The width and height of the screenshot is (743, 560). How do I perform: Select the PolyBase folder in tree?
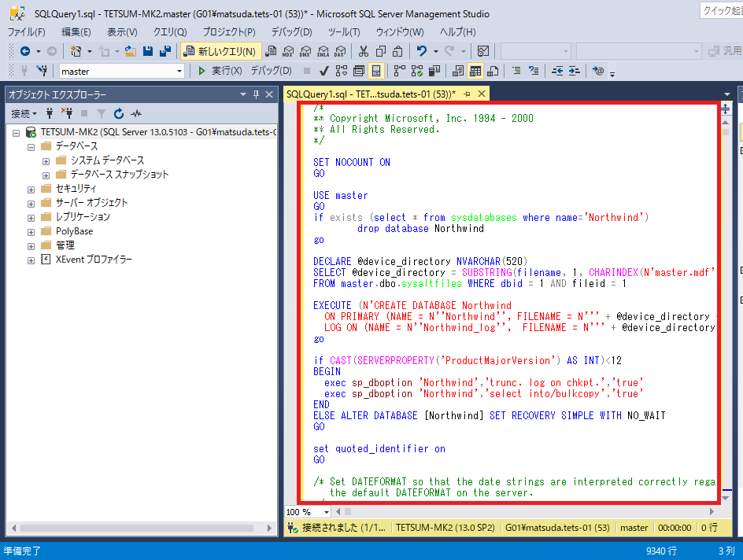(x=74, y=231)
